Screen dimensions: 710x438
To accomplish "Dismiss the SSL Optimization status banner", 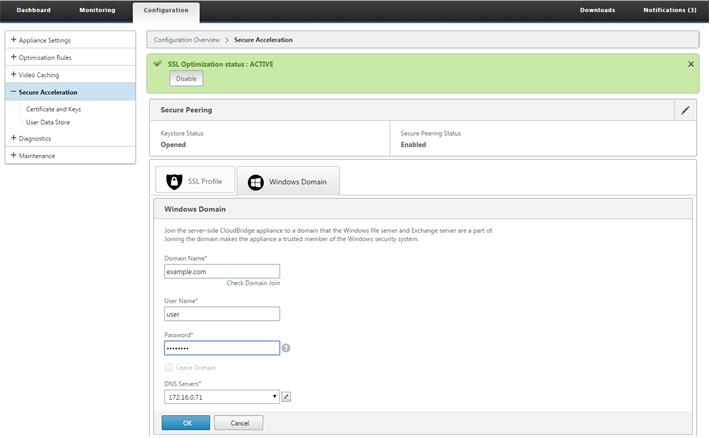I will pyautogui.click(x=691, y=64).
